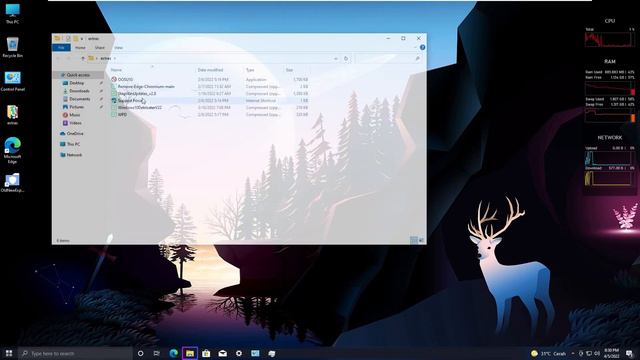The height and width of the screenshot is (360, 640).
Task: Go up one folder level
Action: (83, 58)
